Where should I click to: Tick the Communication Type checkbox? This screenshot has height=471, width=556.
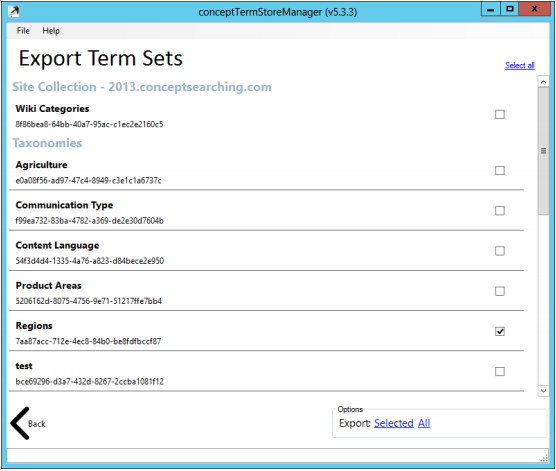(500, 211)
